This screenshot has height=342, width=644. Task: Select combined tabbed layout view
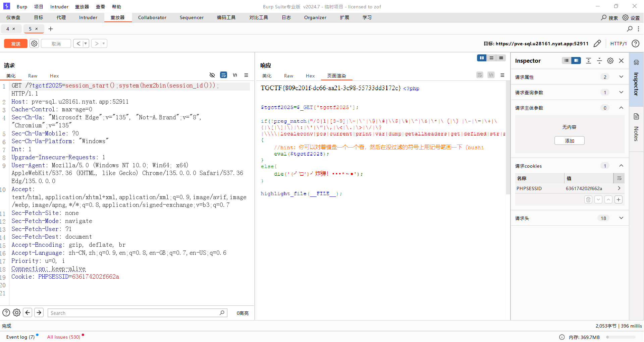coord(501,58)
